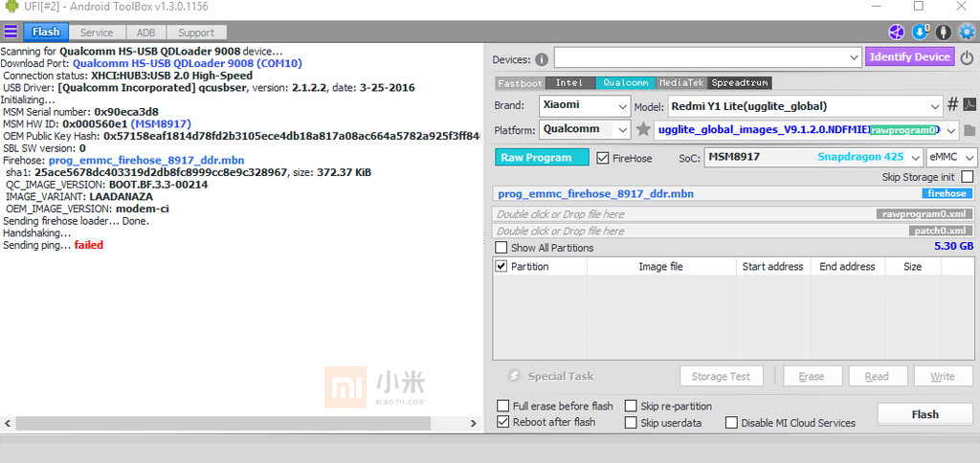Click the End address column header

pyautogui.click(x=848, y=266)
